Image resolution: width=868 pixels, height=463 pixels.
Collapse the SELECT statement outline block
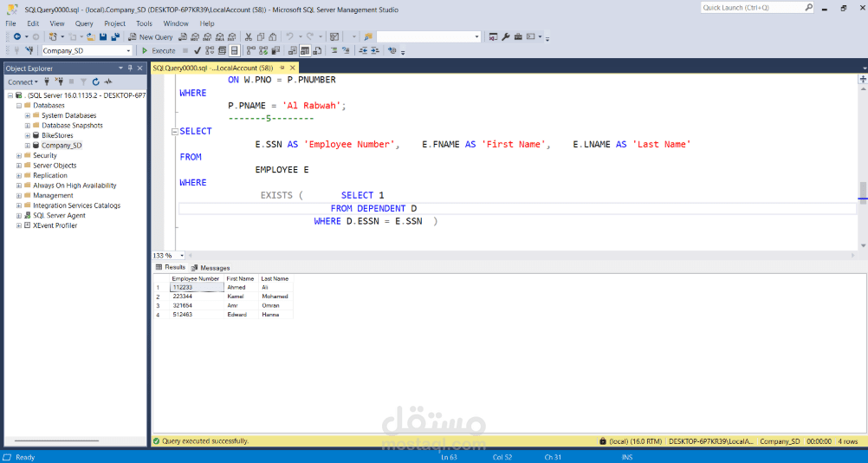(x=175, y=132)
